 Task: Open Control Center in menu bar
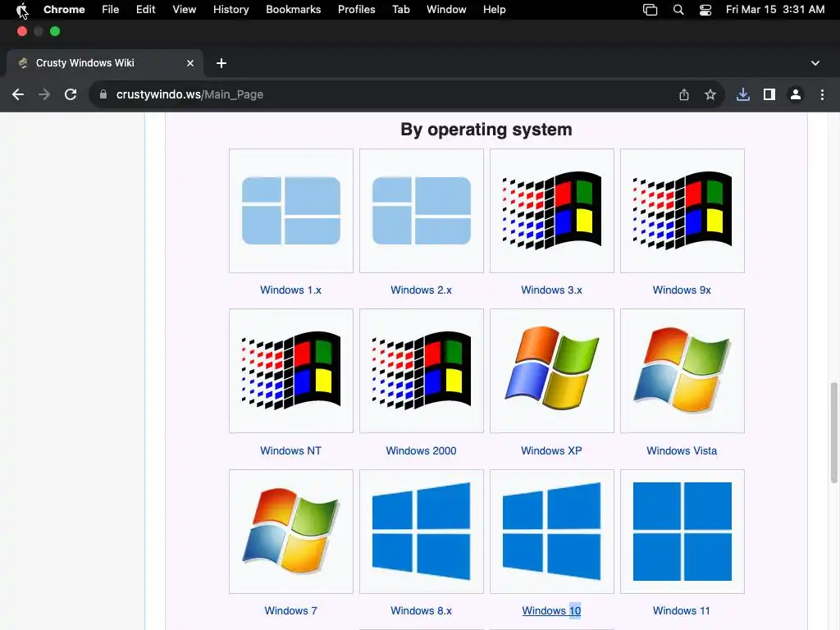[x=705, y=10]
